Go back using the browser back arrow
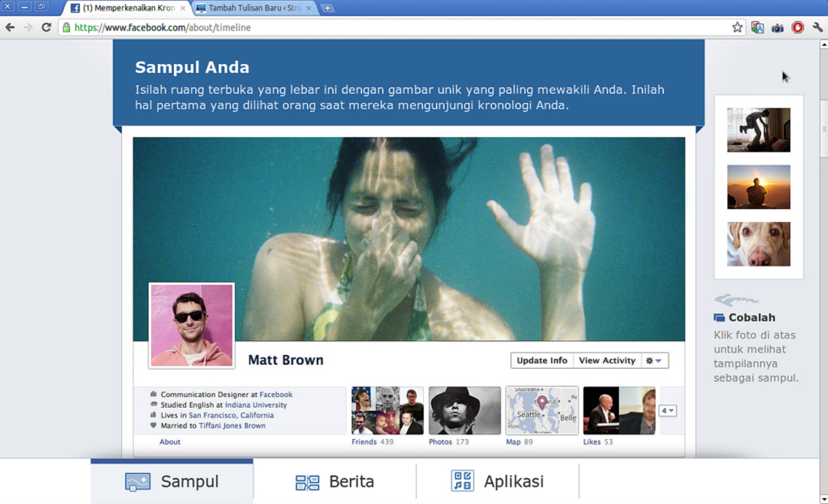 click(10, 27)
